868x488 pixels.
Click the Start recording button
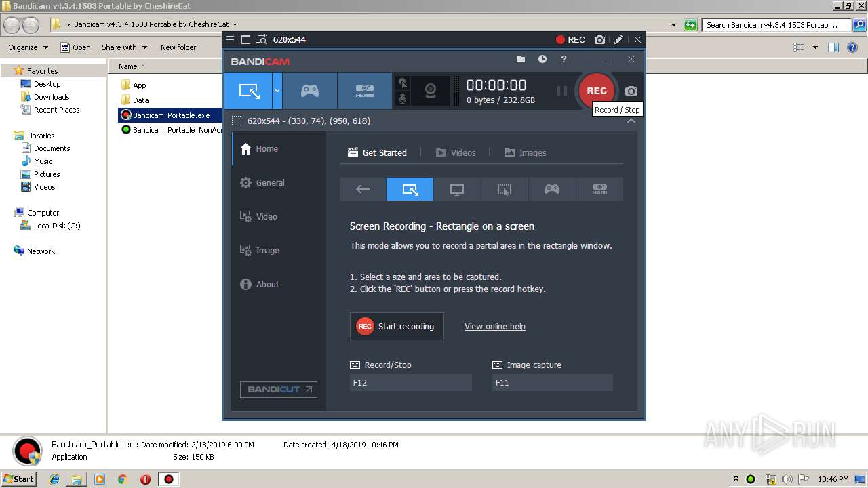397,326
